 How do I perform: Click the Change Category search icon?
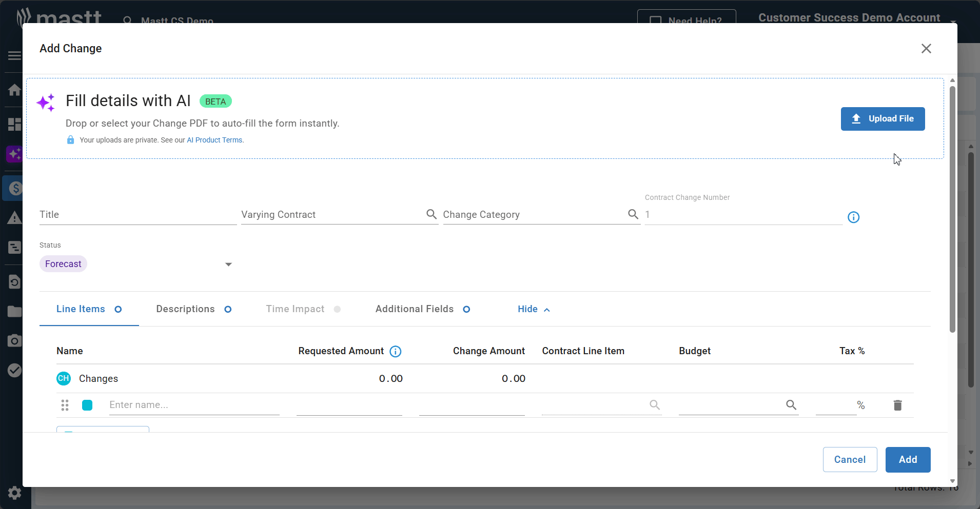[x=633, y=214]
